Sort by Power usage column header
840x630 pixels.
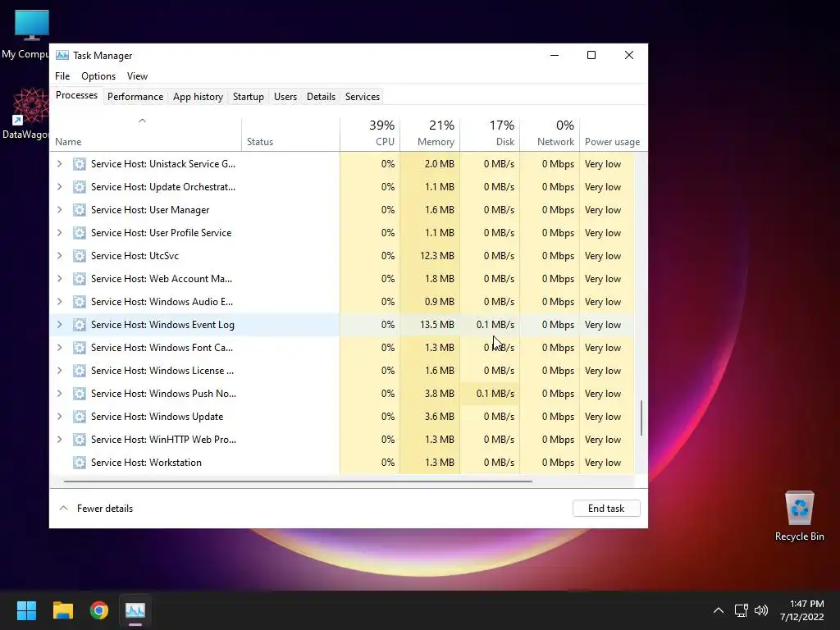(612, 134)
